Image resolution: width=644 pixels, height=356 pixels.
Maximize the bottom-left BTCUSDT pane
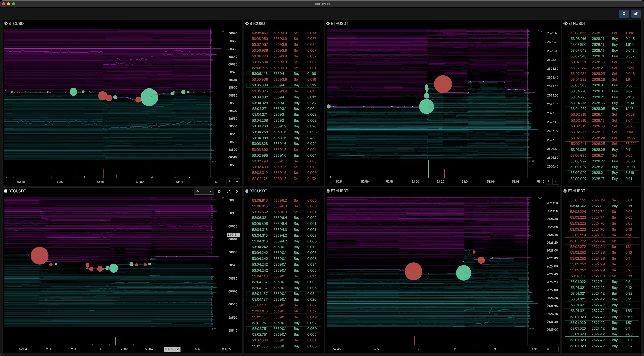click(228, 191)
